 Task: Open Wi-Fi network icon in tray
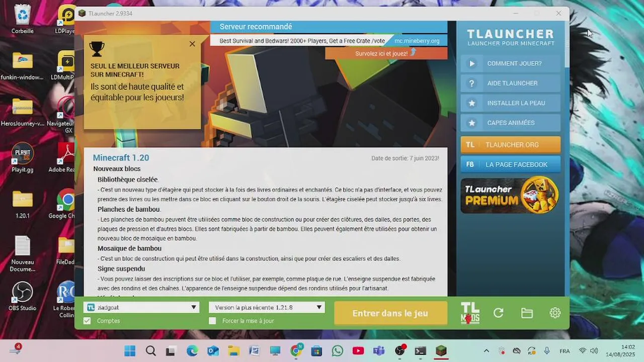pos(583,351)
